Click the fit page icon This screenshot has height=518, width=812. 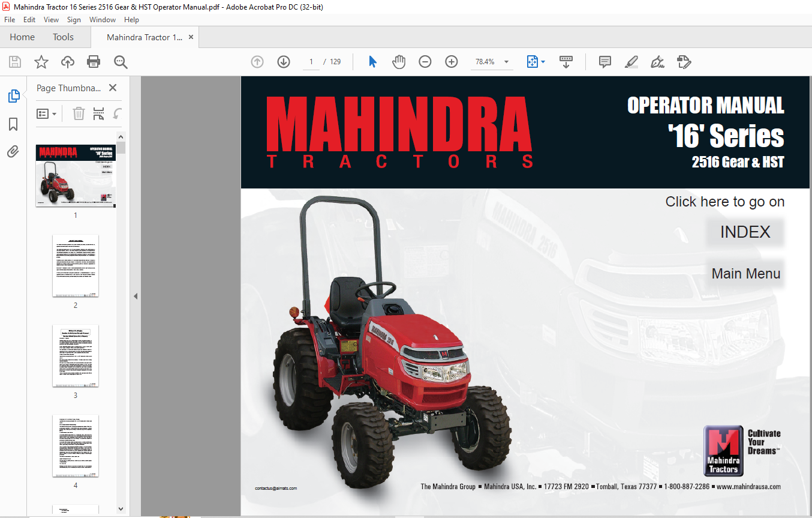pyautogui.click(x=532, y=62)
